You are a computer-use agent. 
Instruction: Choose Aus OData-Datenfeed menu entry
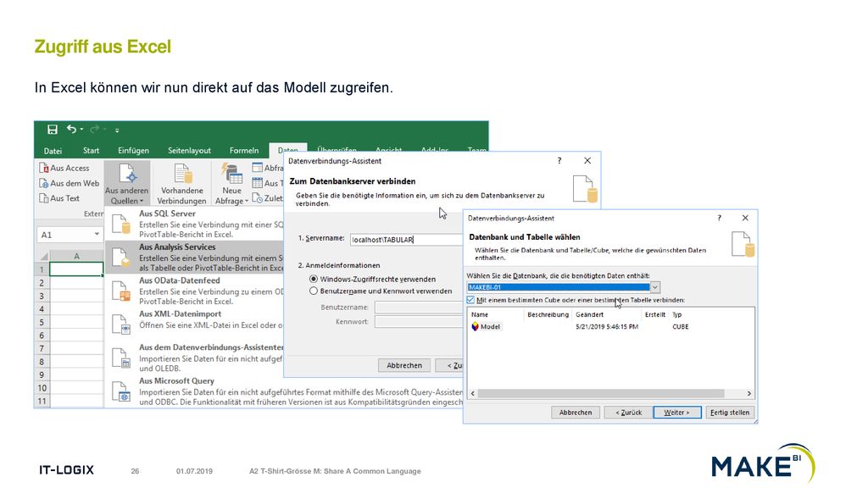(x=195, y=291)
